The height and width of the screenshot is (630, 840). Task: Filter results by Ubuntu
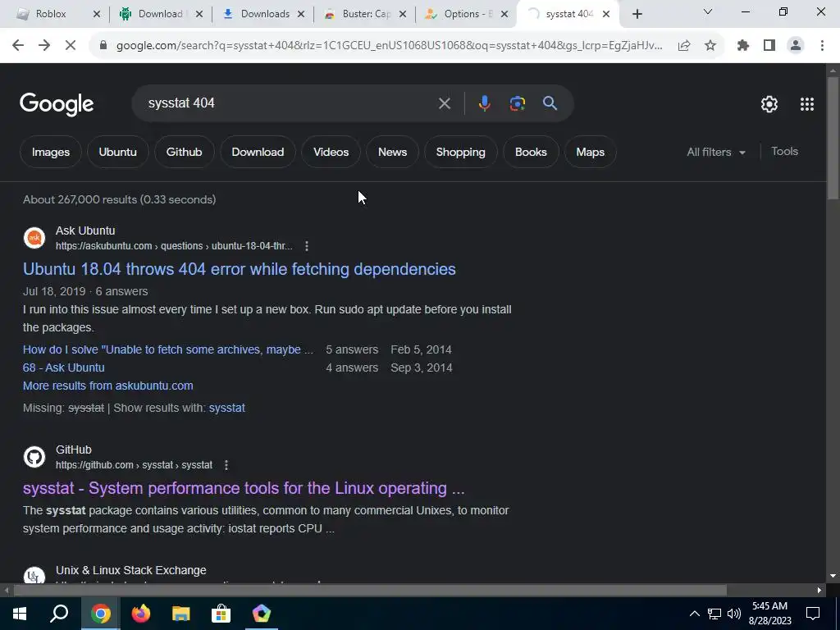pos(117,152)
